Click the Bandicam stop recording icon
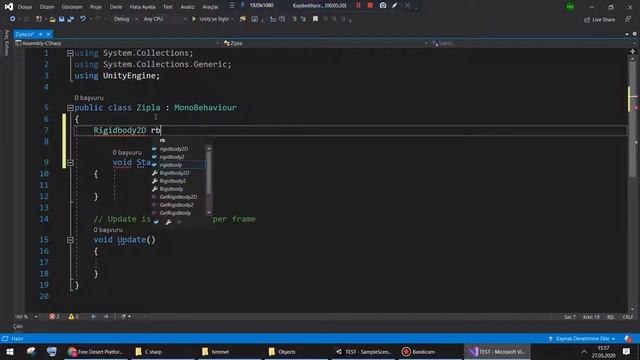This screenshot has width=640, height=360. [x=370, y=5]
